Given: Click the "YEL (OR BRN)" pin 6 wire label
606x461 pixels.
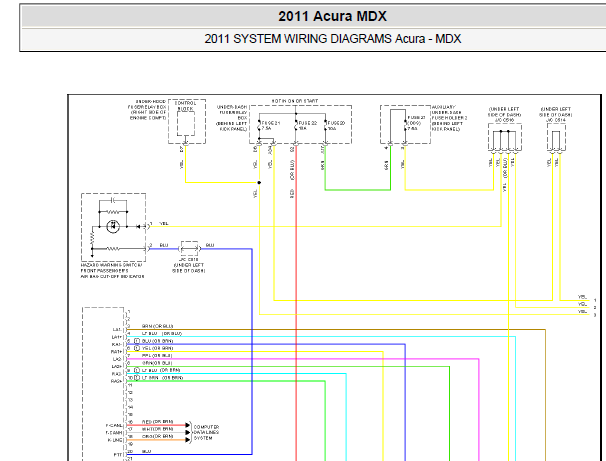Looking at the screenshot, I should coord(157,348).
